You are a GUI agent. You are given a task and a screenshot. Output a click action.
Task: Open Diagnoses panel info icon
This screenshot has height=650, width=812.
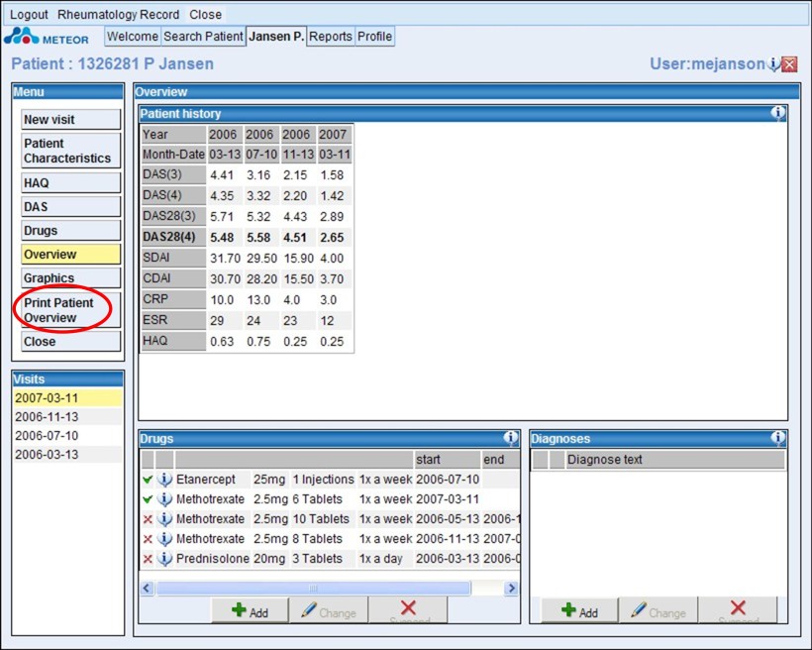(777, 438)
